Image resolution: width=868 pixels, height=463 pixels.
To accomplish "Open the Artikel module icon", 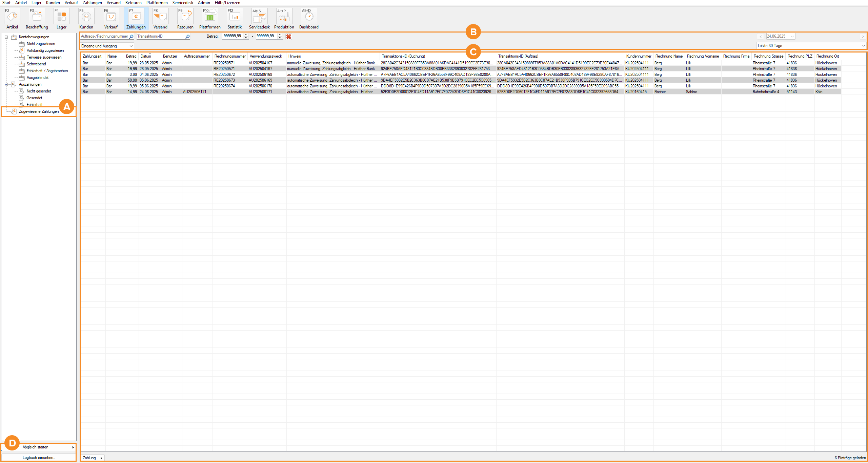I will 12,16.
